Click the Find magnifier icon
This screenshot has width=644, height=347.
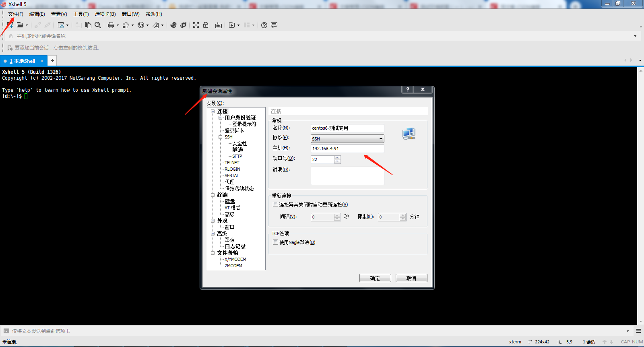point(98,25)
